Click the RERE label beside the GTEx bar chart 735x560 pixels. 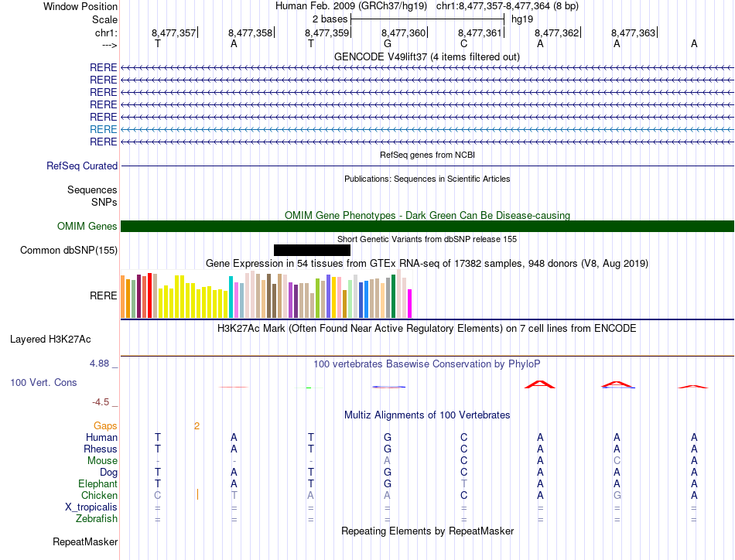click(103, 295)
